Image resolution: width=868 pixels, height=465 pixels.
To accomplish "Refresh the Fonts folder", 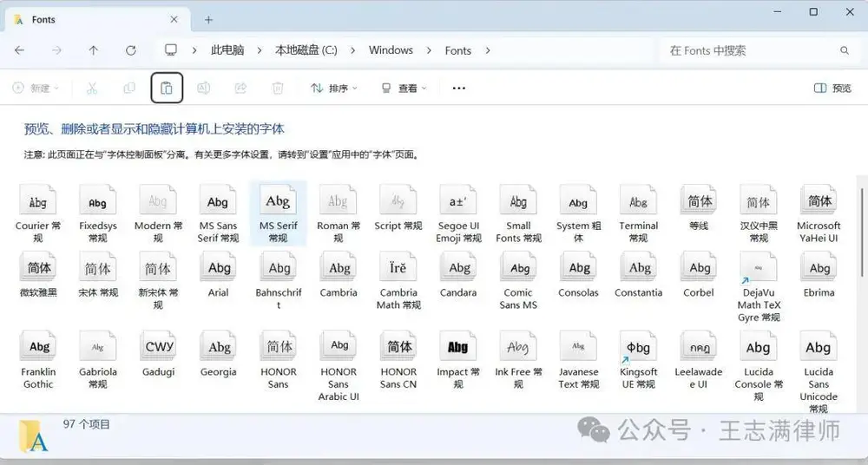I will click(131, 50).
